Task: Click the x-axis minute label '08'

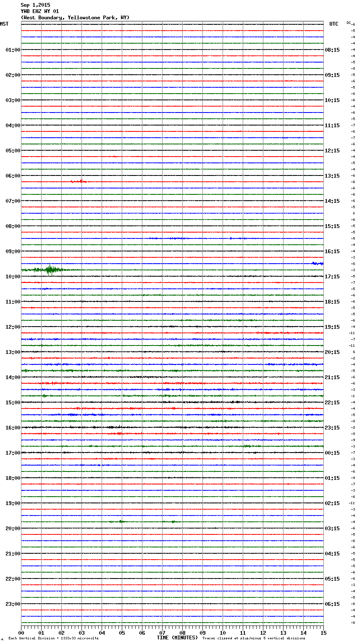Action: point(182,633)
